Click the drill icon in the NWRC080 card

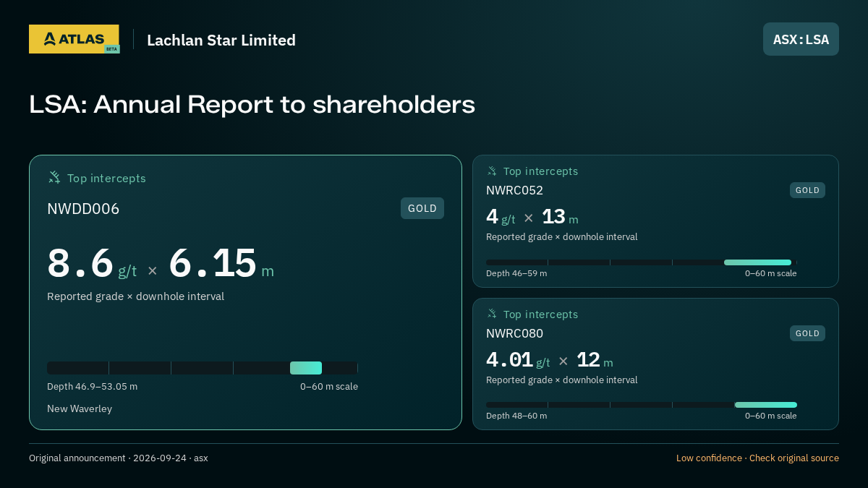point(492,314)
